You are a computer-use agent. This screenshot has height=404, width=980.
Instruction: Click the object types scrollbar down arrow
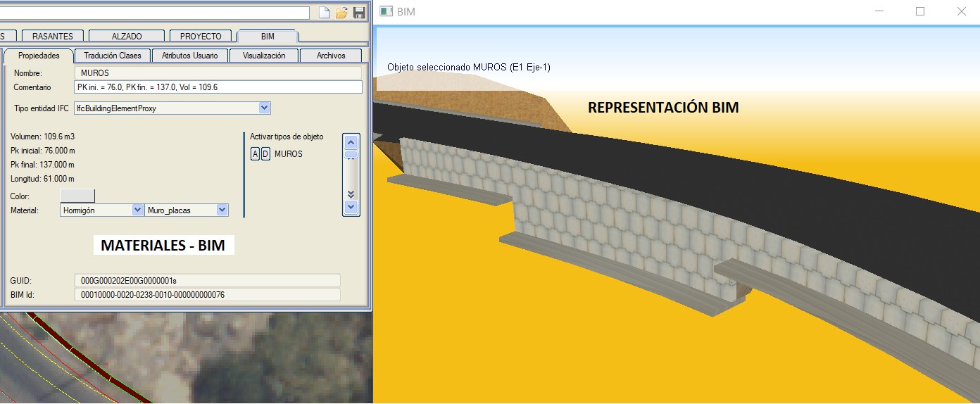(351, 208)
